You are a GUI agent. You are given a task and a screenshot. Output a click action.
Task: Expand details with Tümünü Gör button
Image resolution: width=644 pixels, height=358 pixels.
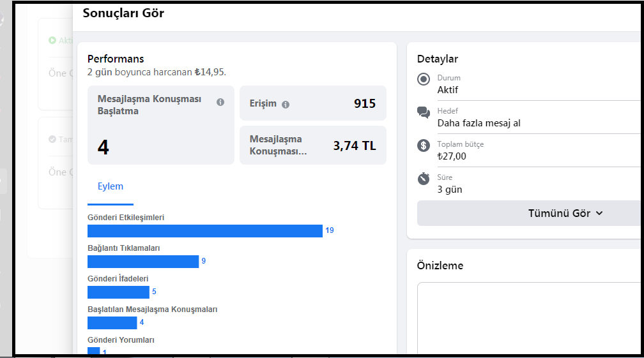pyautogui.click(x=530, y=213)
